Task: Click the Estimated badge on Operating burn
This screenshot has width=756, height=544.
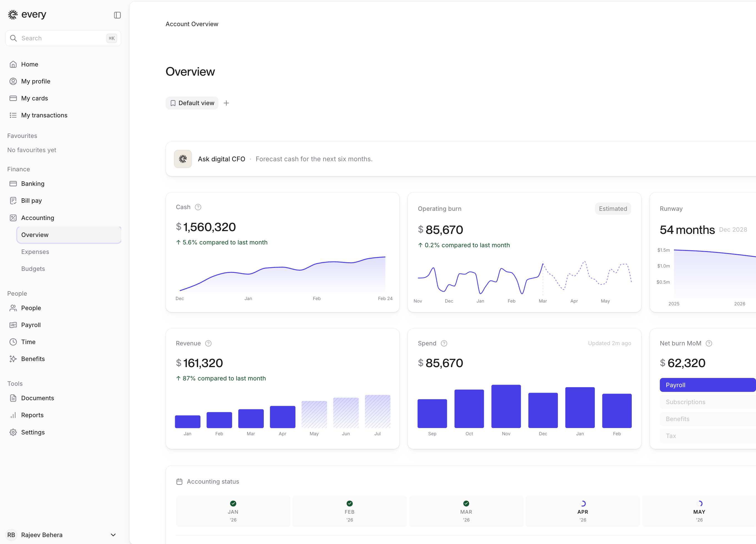Action: tap(613, 209)
